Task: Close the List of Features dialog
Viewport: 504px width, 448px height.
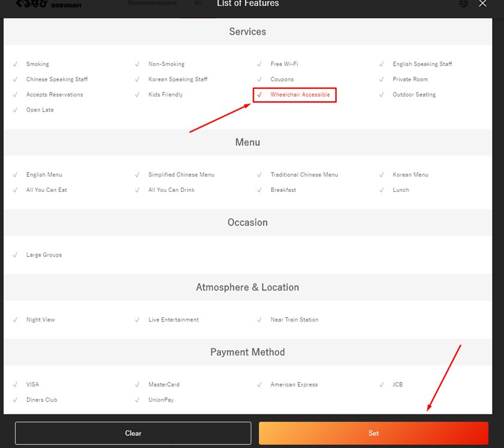Action: [x=482, y=4]
